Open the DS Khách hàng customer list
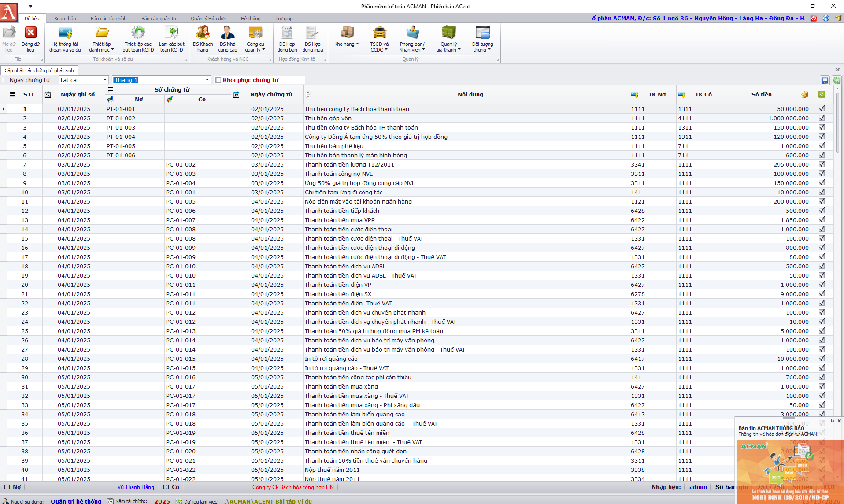 pyautogui.click(x=203, y=39)
